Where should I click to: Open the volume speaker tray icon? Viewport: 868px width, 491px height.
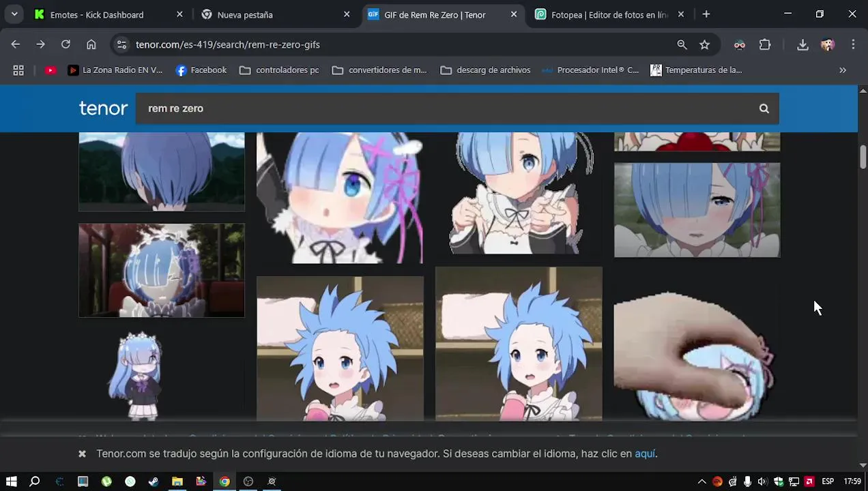763,481
